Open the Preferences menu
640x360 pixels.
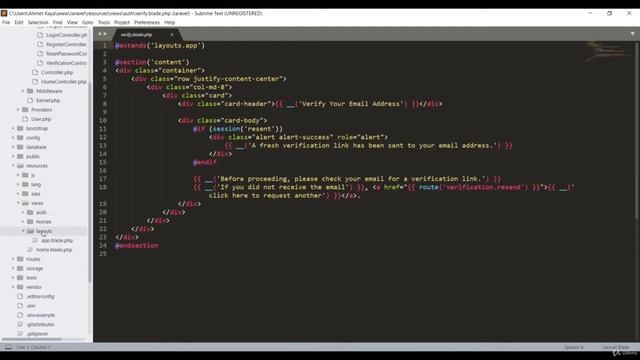[147, 22]
